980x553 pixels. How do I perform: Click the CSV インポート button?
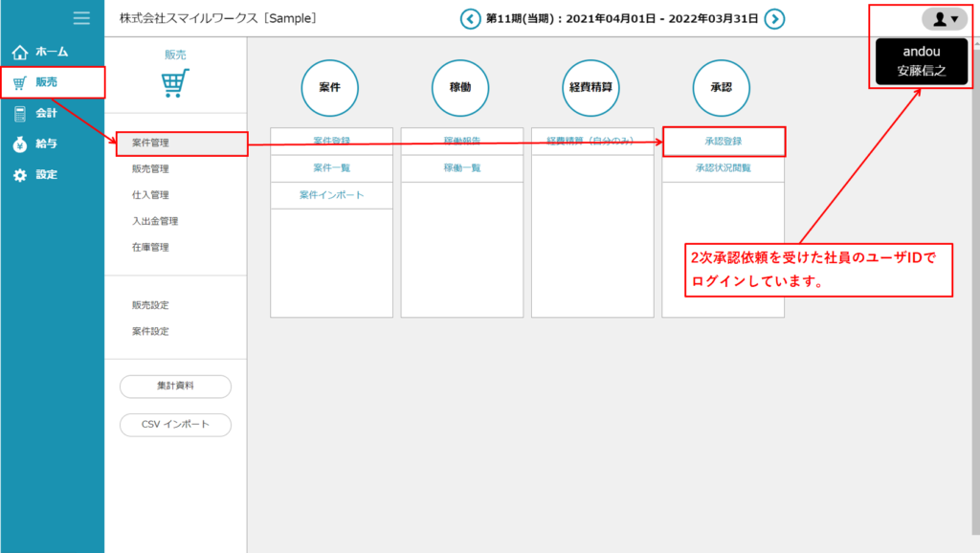click(176, 425)
